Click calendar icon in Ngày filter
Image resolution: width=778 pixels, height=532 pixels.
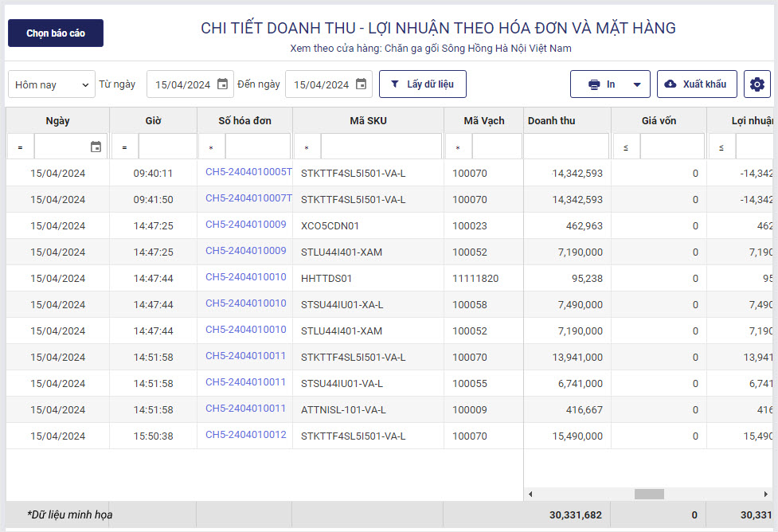pos(96,147)
